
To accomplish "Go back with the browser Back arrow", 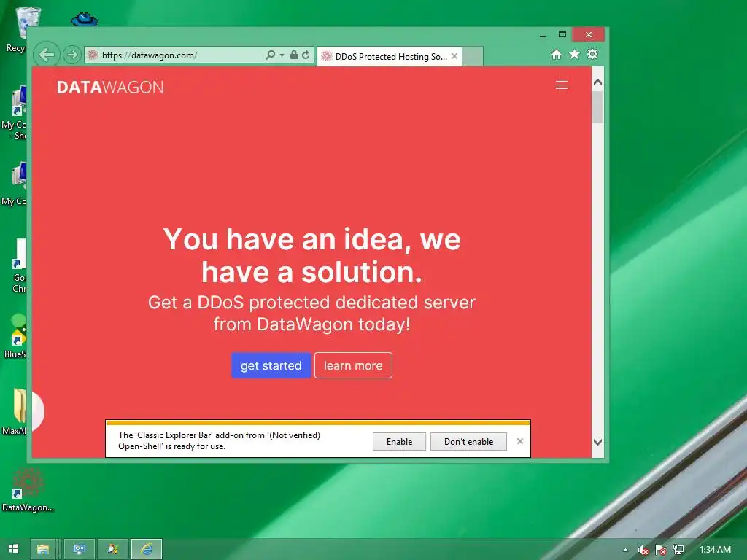I will tap(47, 55).
